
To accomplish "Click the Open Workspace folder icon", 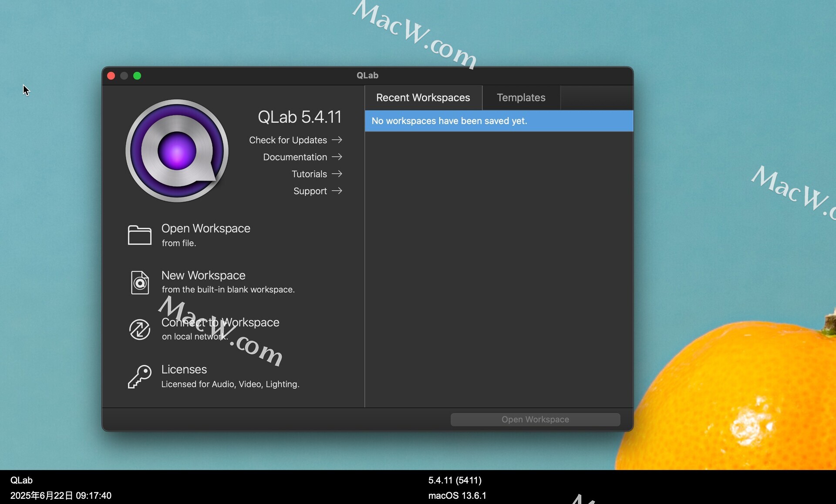I will 139,235.
